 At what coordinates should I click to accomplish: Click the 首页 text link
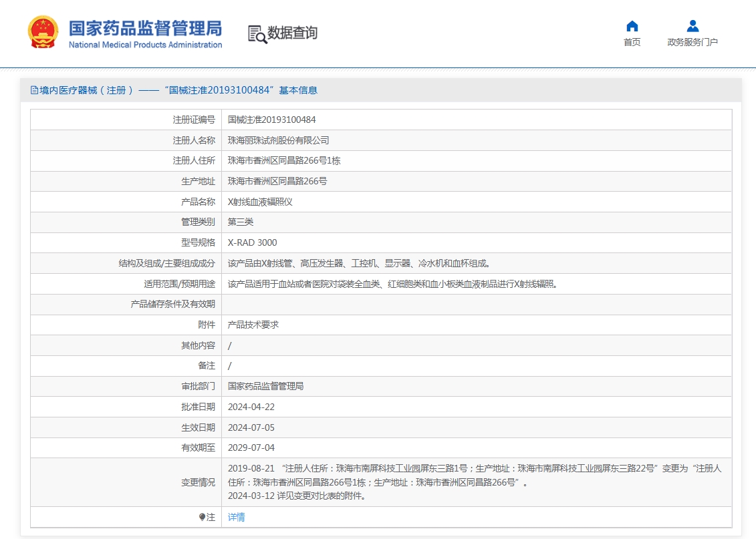point(632,42)
